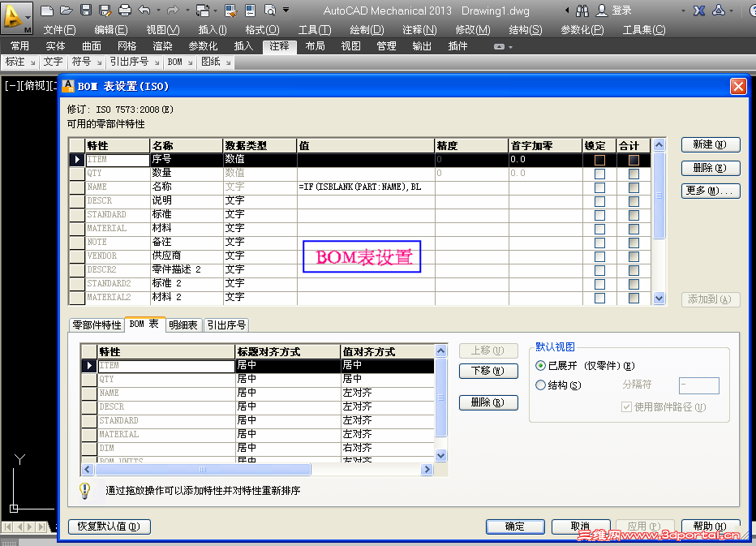Click the sign-in user icon

tap(602, 10)
